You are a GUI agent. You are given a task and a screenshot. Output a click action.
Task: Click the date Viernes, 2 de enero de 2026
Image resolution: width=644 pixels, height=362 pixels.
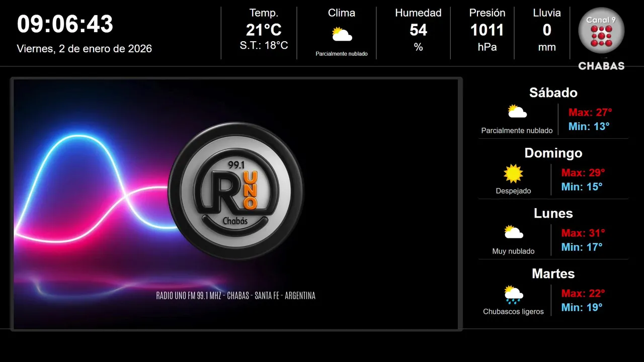(x=84, y=49)
